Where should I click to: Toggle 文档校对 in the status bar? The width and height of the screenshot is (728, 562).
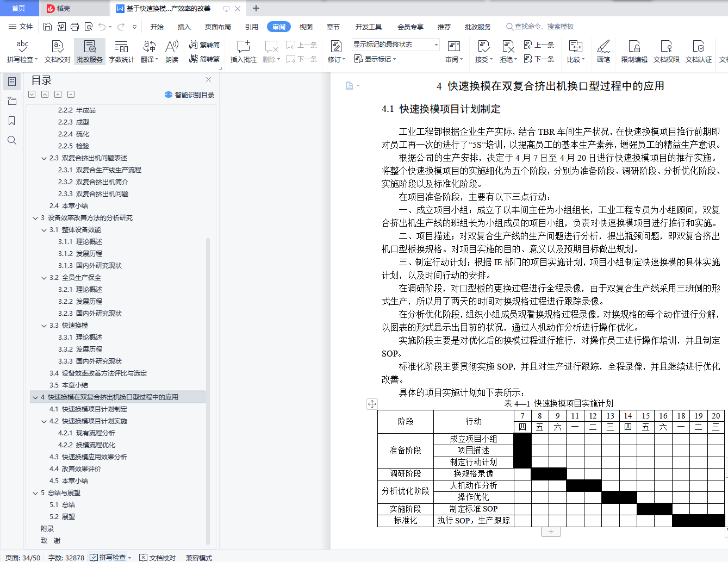158,557
